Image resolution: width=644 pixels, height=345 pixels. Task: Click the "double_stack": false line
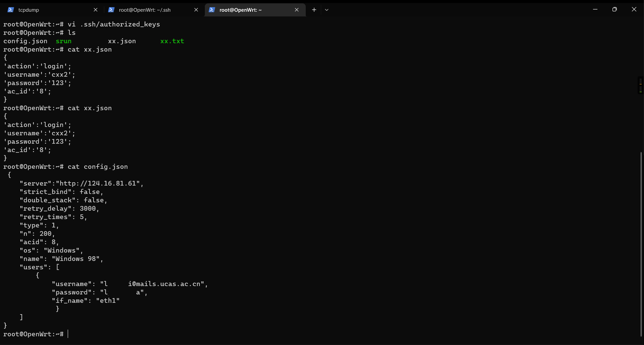[63, 200]
